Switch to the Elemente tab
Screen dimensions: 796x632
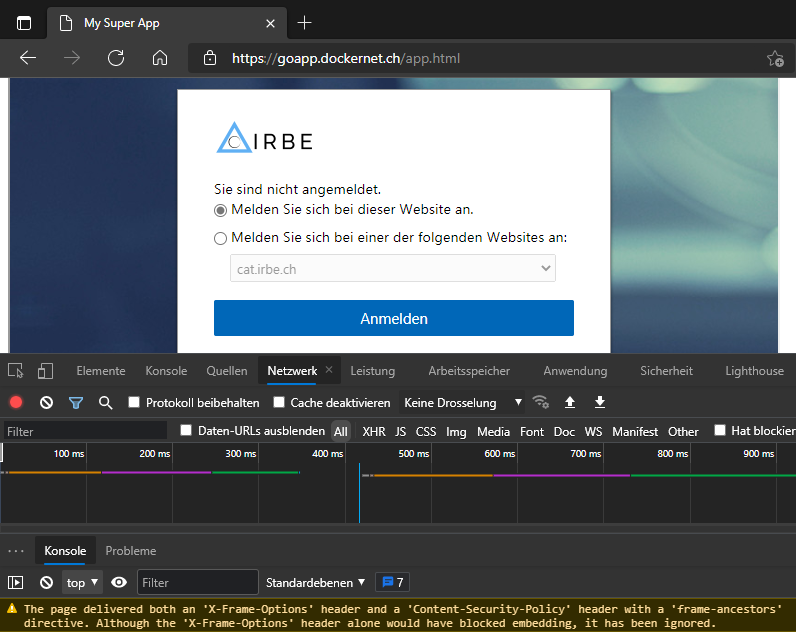click(x=101, y=371)
